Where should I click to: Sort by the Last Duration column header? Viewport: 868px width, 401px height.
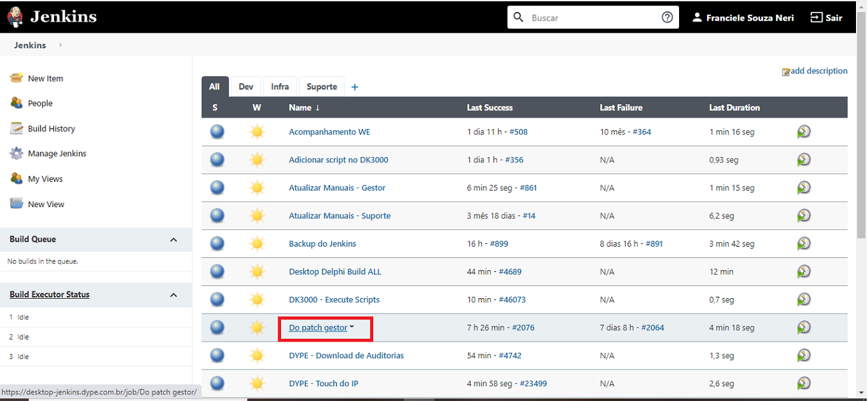pyautogui.click(x=734, y=108)
